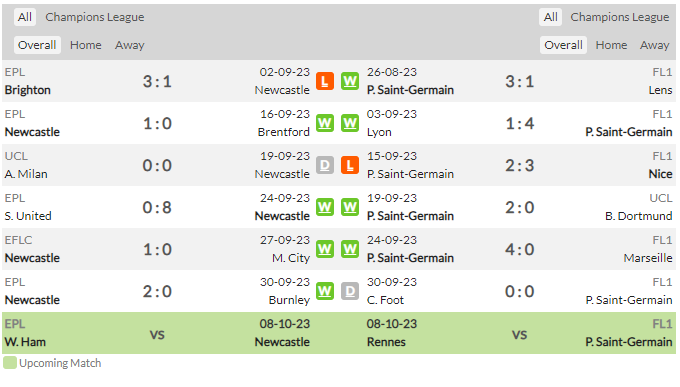Click the green W badge for S. United vs Newcastle
Image resolution: width=680 pixels, height=387 pixels.
pos(325,207)
